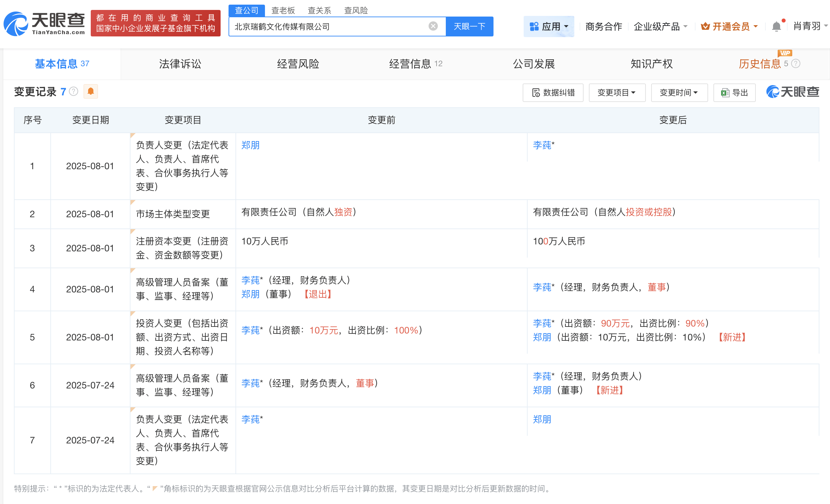The image size is (830, 504).
Task: Click the 导出 Excel export button
Action: (734, 93)
